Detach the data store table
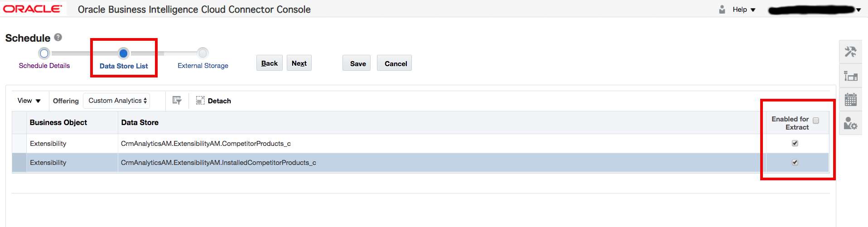This screenshot has width=868, height=227. 213,101
